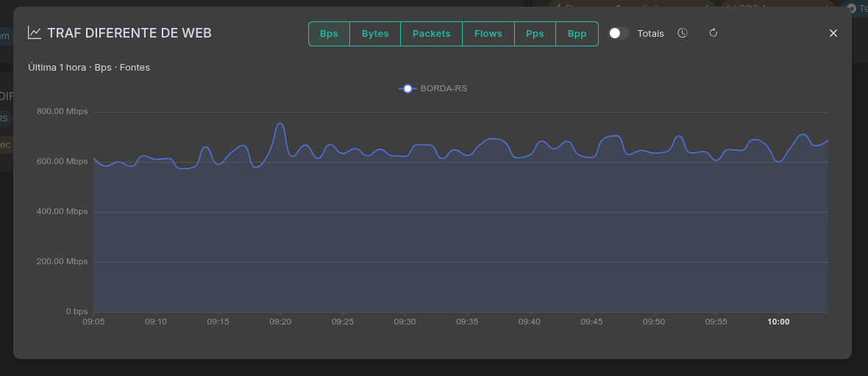Screen dimensions: 868x376
Task: Refresh the chart with the reload icon
Action: [713, 33]
